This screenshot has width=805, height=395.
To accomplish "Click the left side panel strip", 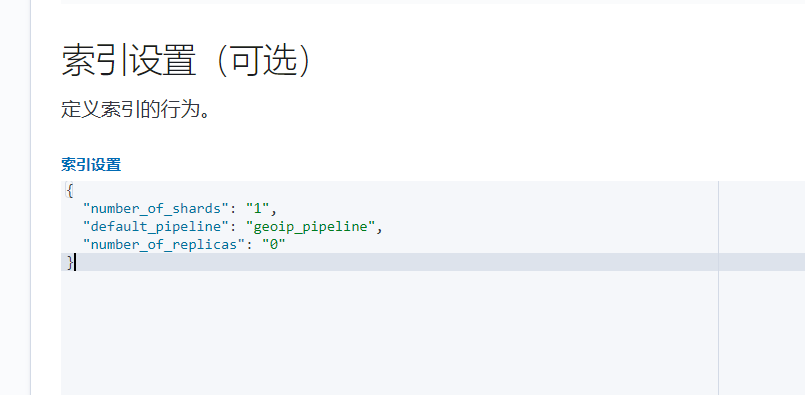I will [15, 197].
